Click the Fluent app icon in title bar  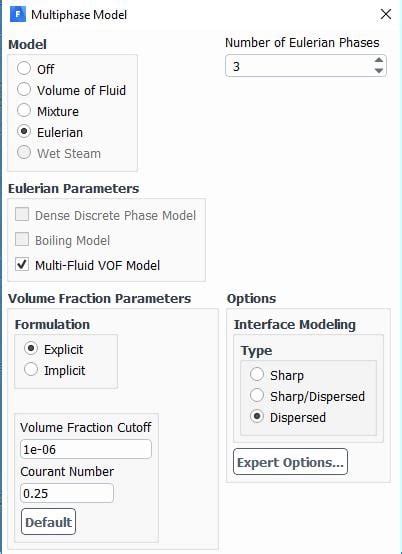tap(18, 15)
